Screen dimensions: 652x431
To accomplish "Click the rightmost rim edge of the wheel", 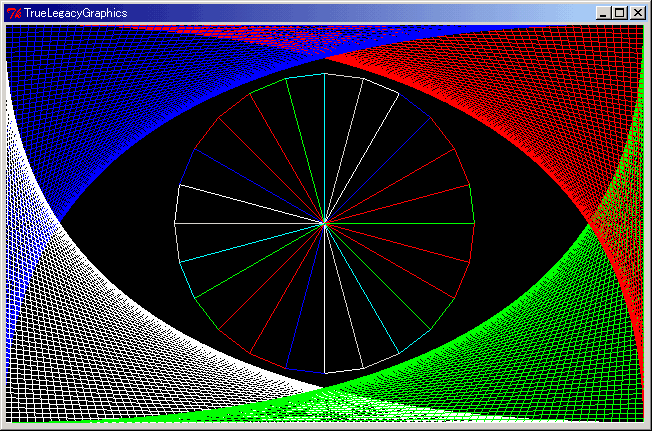I will [x=472, y=205].
